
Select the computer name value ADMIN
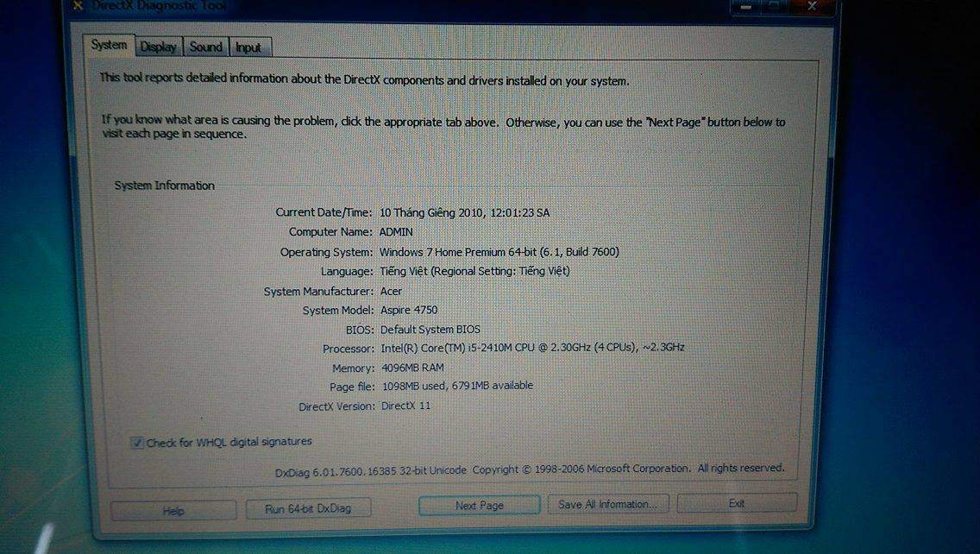click(x=396, y=232)
